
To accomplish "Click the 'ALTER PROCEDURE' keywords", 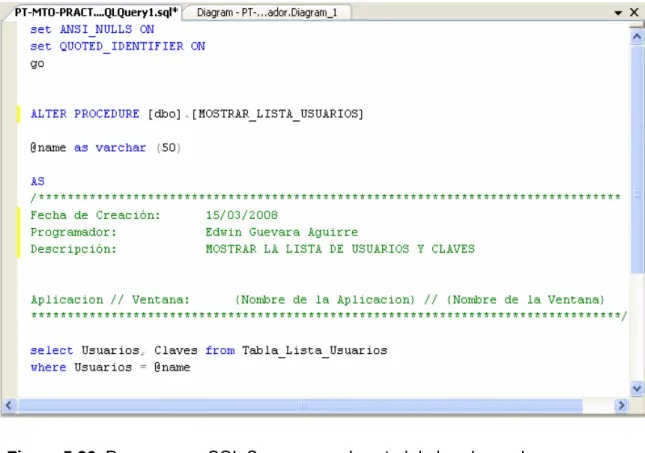I will tap(85, 114).
